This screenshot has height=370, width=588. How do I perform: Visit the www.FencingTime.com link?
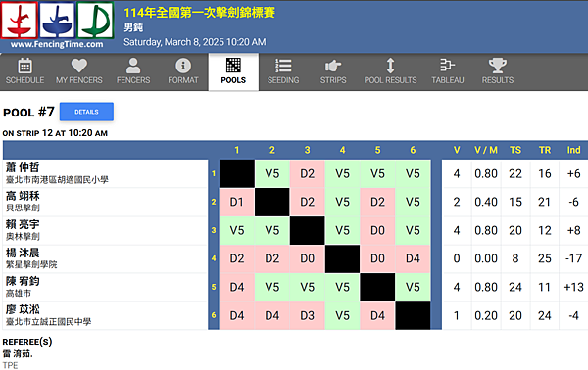pyautogui.click(x=57, y=44)
